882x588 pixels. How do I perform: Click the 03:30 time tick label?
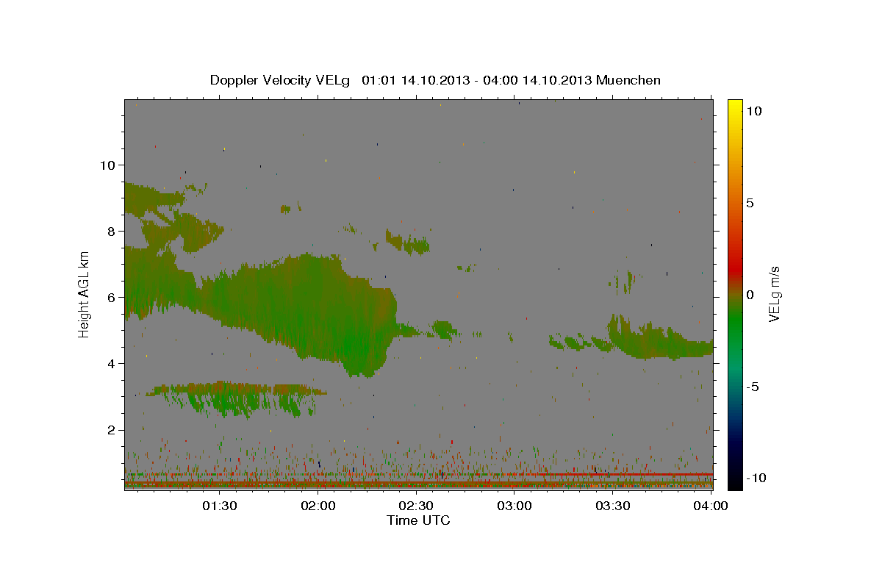pos(613,506)
